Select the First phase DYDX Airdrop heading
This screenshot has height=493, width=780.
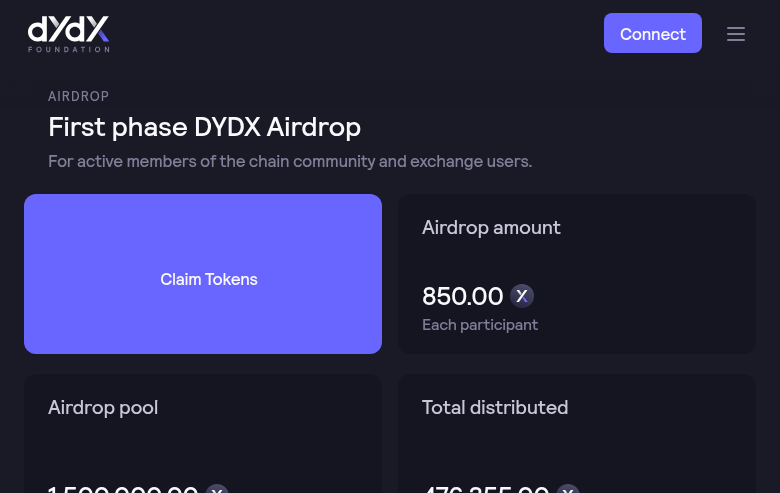pos(204,127)
